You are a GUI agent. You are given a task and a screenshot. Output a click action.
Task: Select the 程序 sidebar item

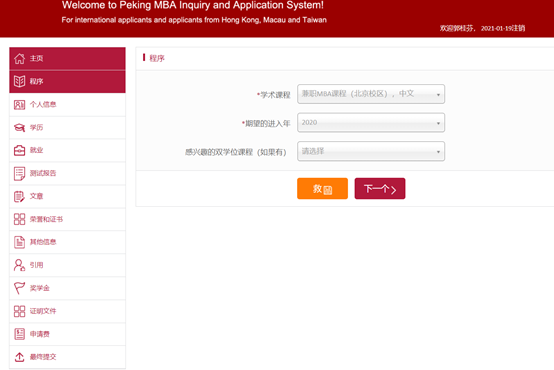(67, 82)
